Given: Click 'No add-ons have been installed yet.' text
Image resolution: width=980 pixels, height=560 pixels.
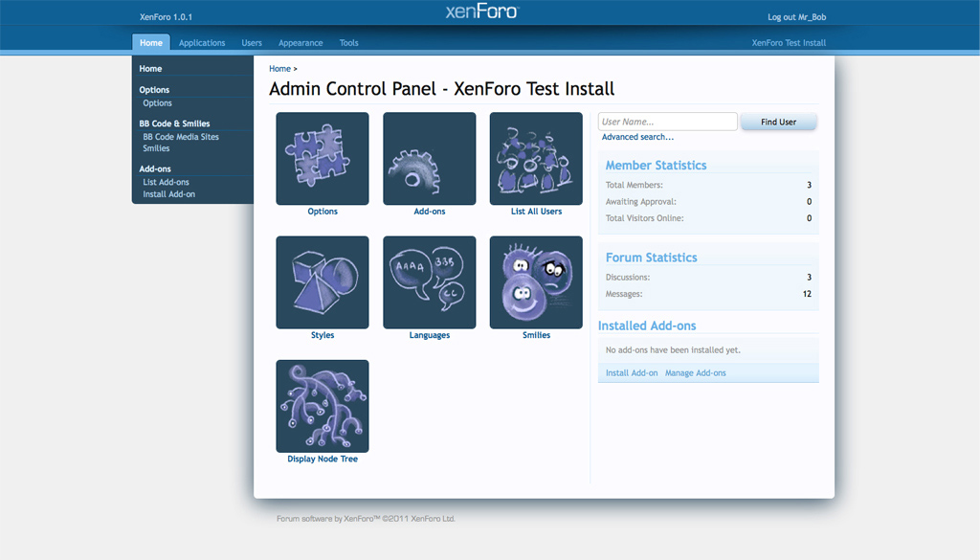Looking at the screenshot, I should [673, 350].
